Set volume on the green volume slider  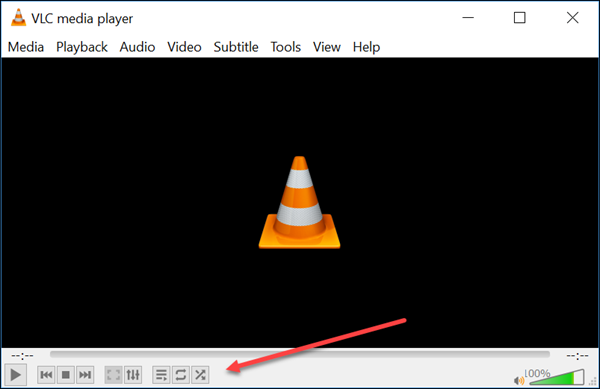557,378
